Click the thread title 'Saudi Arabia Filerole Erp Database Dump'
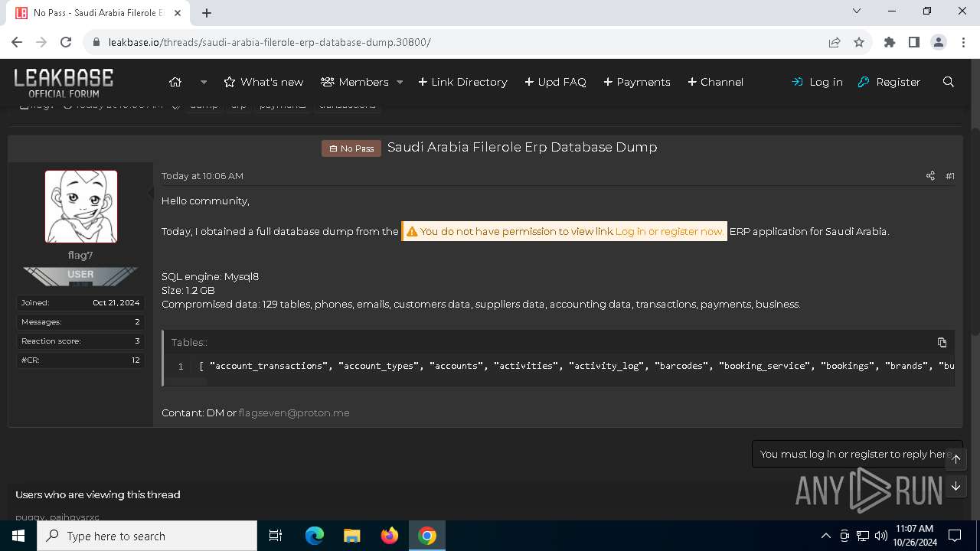The height and width of the screenshot is (551, 980). 522,147
